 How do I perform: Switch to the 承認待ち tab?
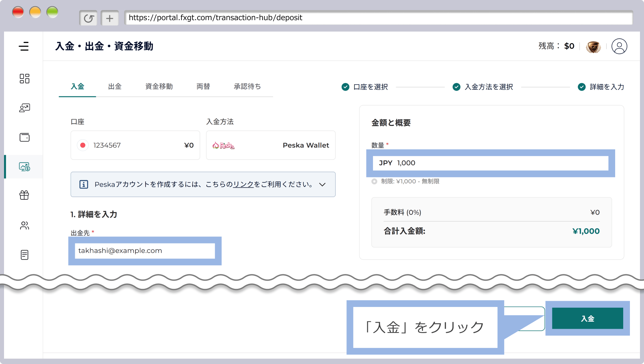(247, 87)
